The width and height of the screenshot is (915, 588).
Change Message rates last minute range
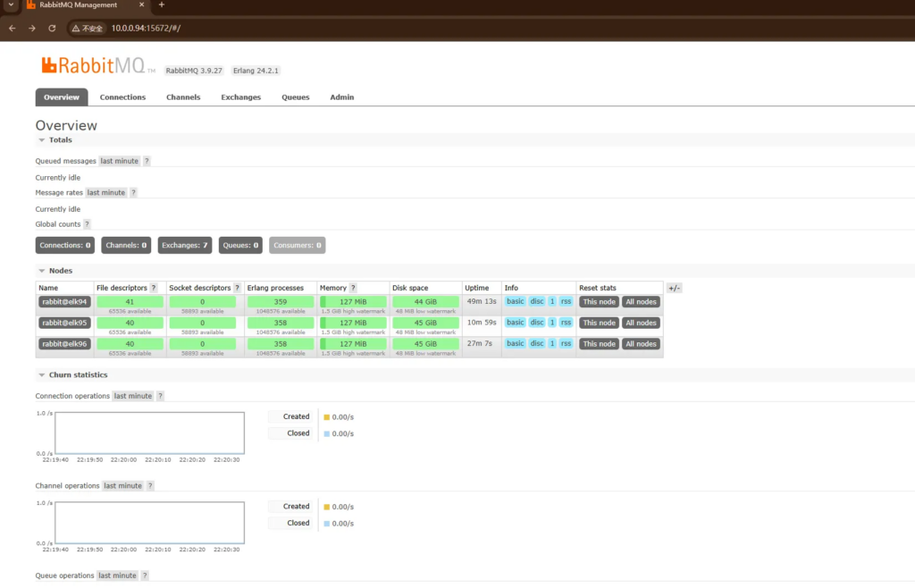pyautogui.click(x=106, y=192)
